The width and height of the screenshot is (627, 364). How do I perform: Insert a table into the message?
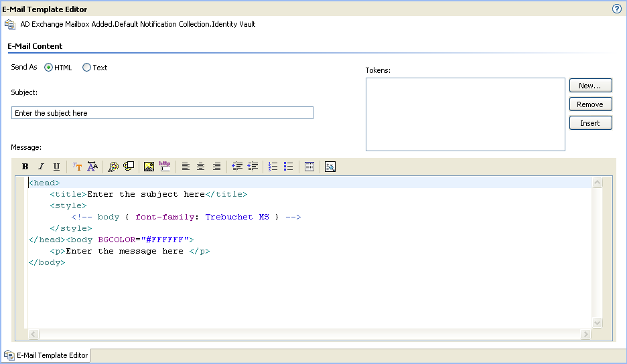[x=309, y=167]
